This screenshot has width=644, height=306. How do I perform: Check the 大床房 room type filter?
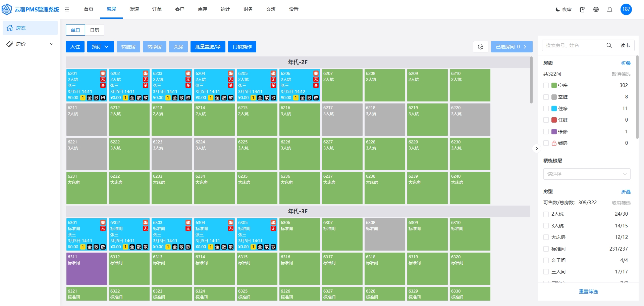(x=546, y=237)
